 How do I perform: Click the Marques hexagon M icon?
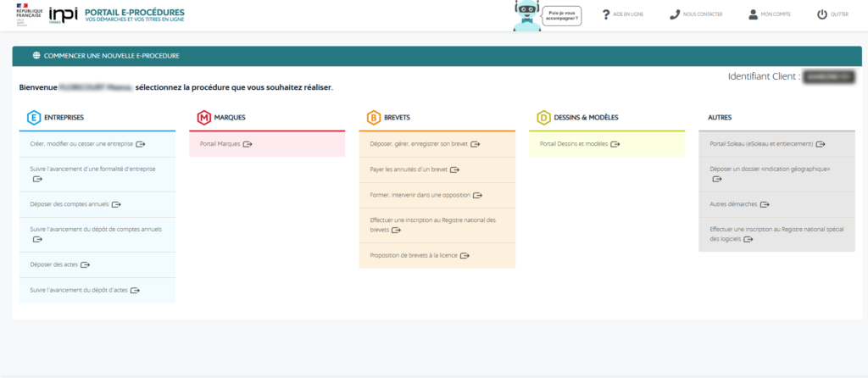click(203, 117)
